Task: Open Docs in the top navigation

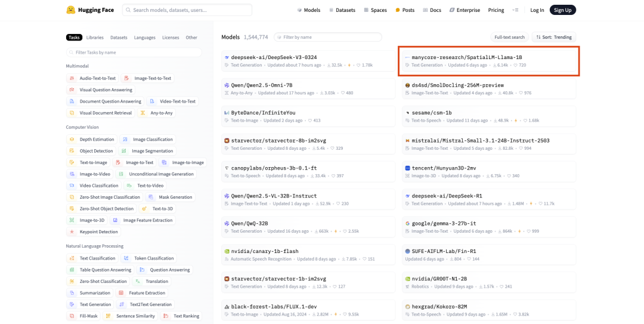Action: pyautogui.click(x=432, y=10)
